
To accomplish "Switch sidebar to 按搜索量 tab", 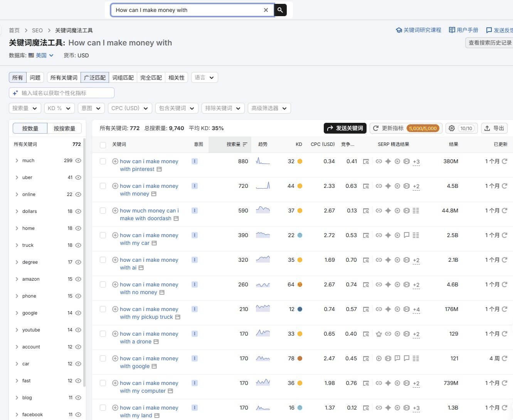I will coord(64,128).
